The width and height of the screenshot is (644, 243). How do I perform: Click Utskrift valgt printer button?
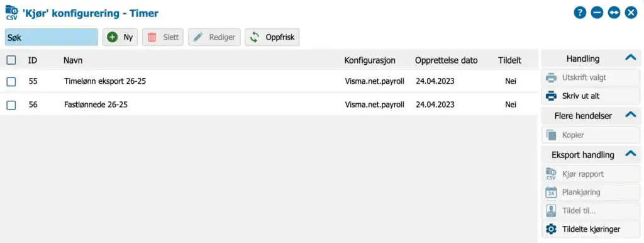pos(591,77)
